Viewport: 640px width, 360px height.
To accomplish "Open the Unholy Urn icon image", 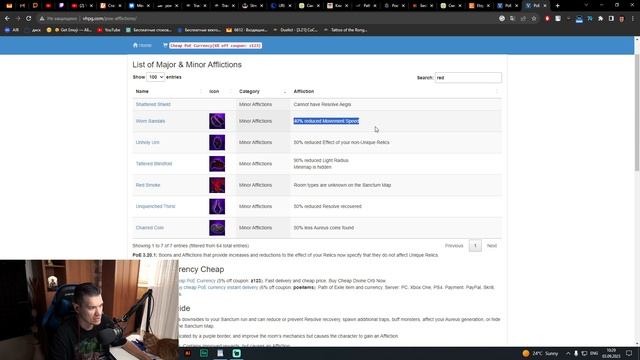I will coord(217,142).
